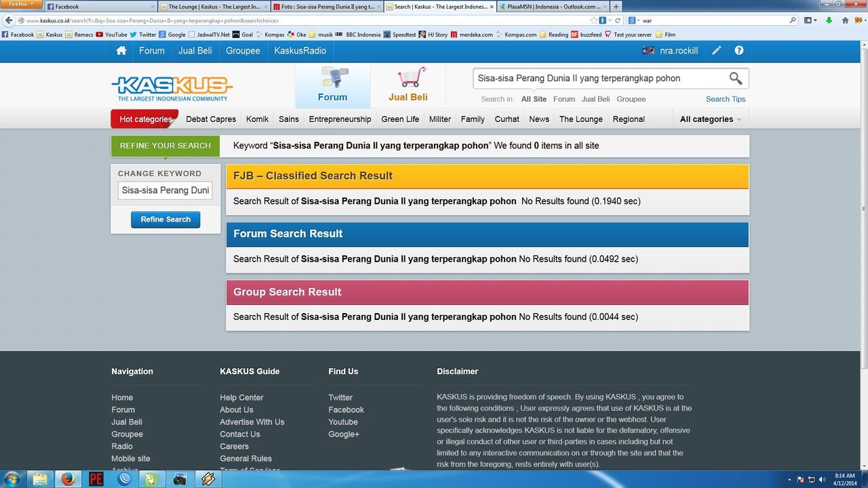Open Search Tips link

726,99
